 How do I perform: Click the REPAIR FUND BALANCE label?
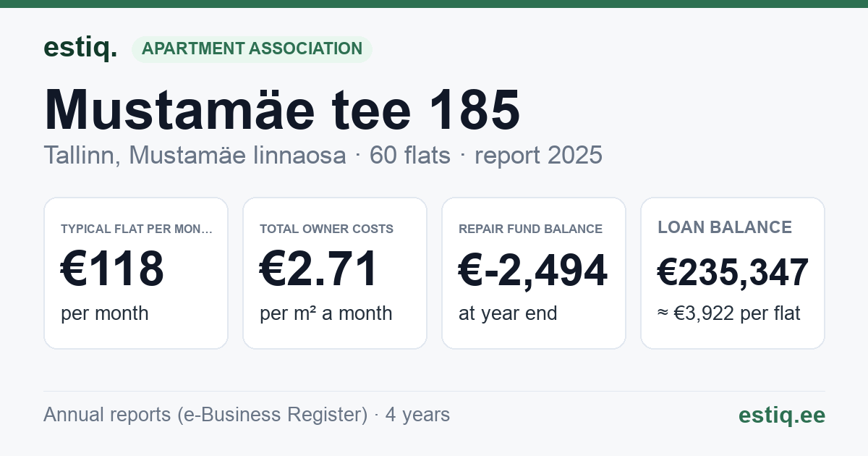click(x=530, y=229)
